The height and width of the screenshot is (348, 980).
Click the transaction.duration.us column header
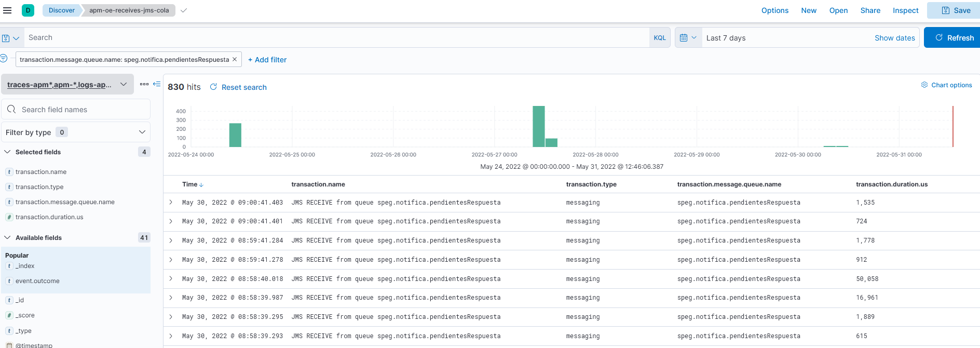click(891, 184)
